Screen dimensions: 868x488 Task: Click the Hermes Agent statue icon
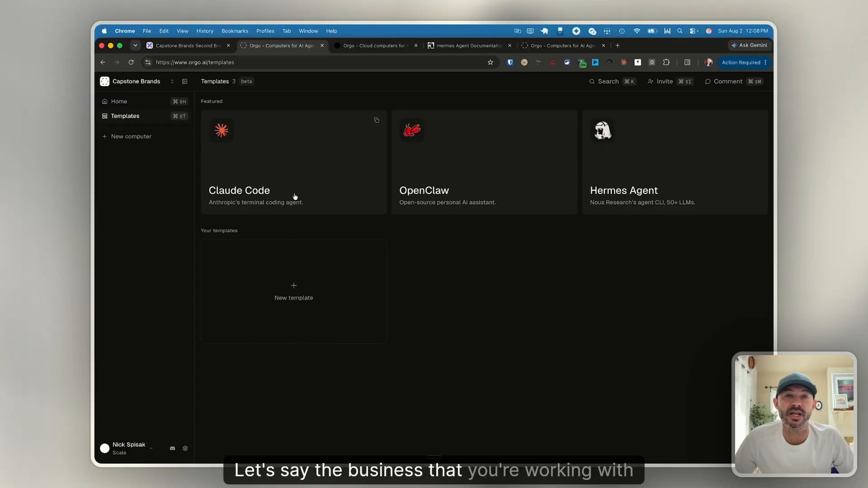tap(603, 131)
